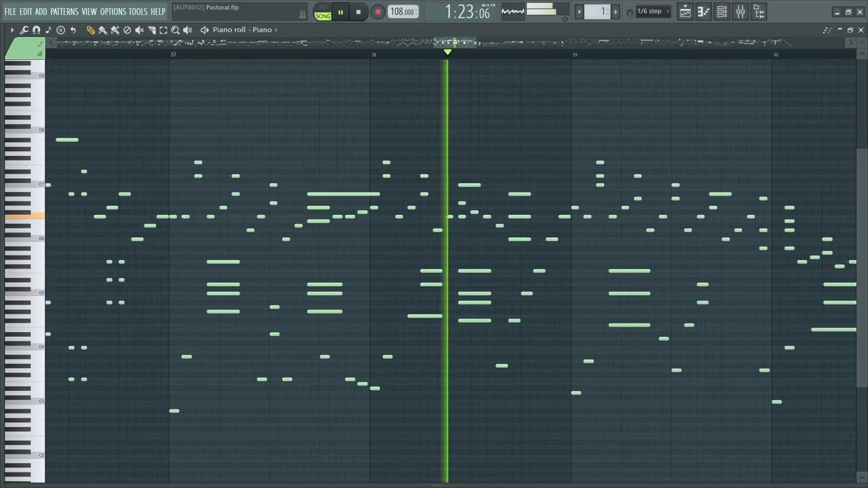Click the green piano roll corner keyboard toggle
The width and height of the screenshot is (868, 488).
[x=24, y=48]
